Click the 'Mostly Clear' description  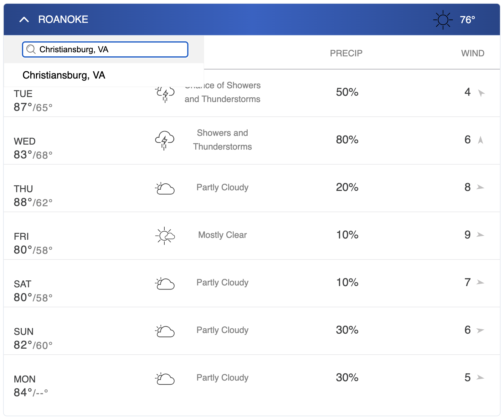(223, 235)
